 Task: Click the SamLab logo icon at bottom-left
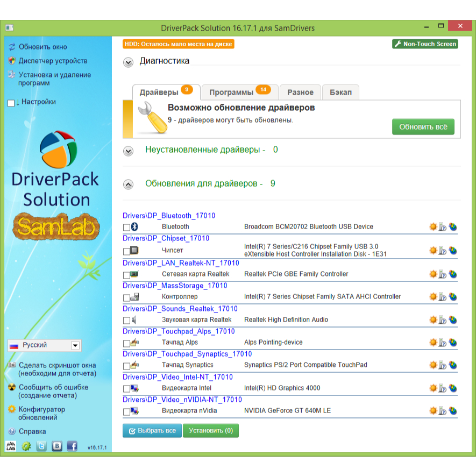(11, 446)
